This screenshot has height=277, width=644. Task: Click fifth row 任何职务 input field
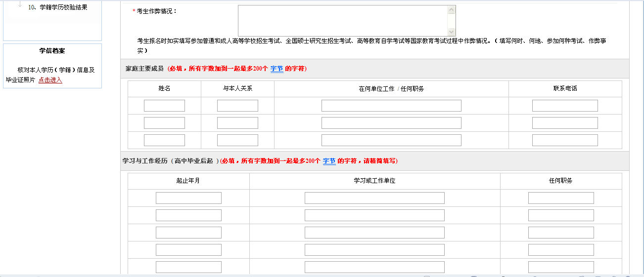pos(561,267)
